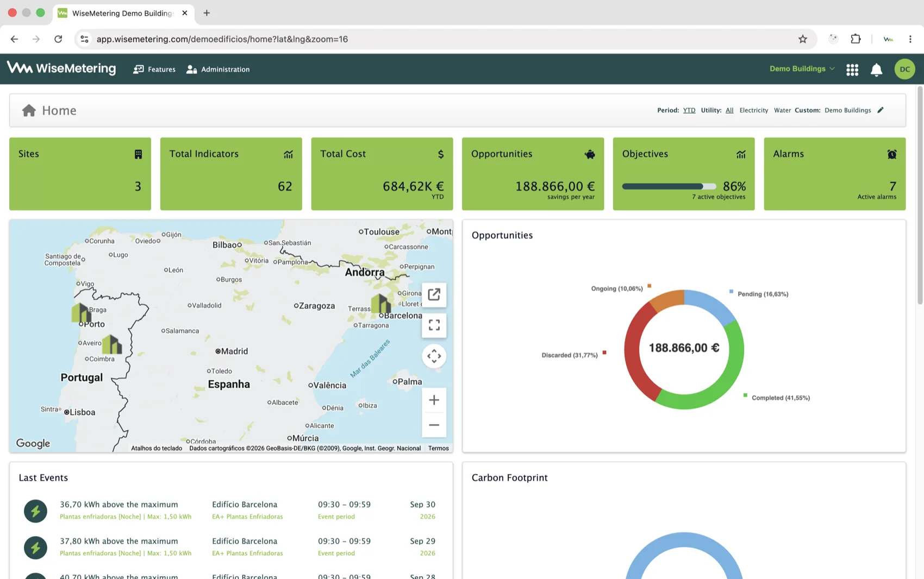Expand the Demo Buildings organization dropdown
Image resolution: width=924 pixels, height=579 pixels.
click(x=802, y=69)
